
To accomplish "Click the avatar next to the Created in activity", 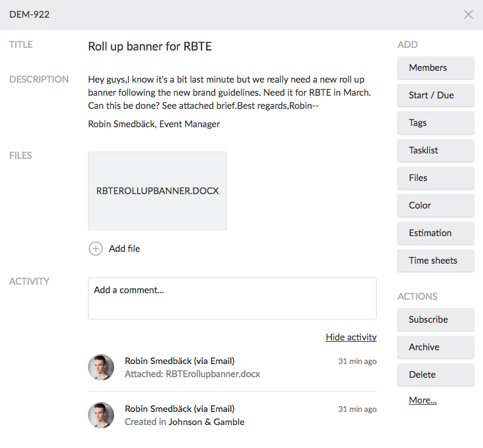I will pos(101,415).
